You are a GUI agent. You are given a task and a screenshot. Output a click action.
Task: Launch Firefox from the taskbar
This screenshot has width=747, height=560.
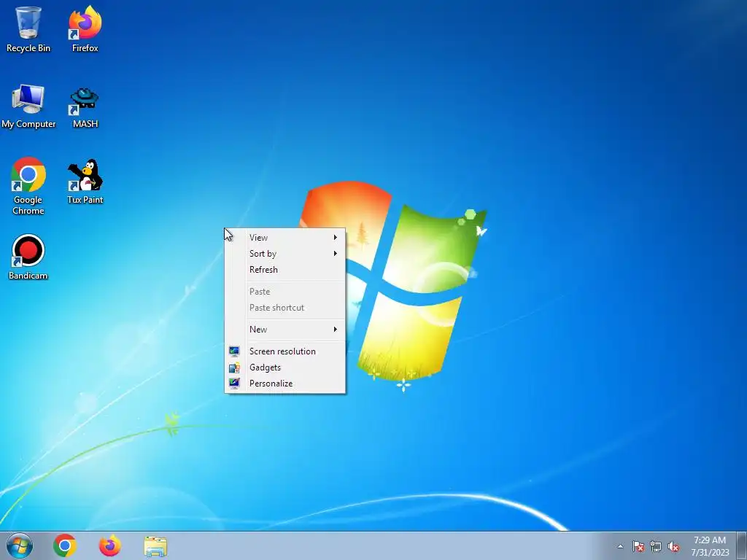coord(109,545)
